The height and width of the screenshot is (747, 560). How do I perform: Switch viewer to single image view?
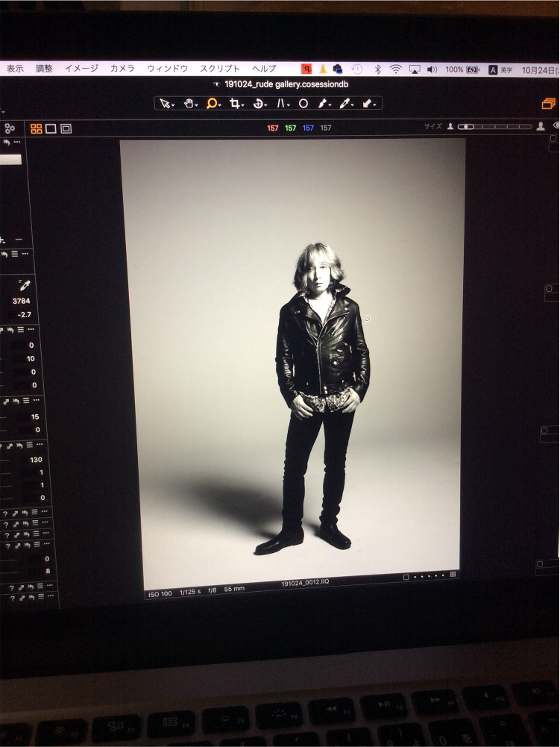pyautogui.click(x=51, y=128)
